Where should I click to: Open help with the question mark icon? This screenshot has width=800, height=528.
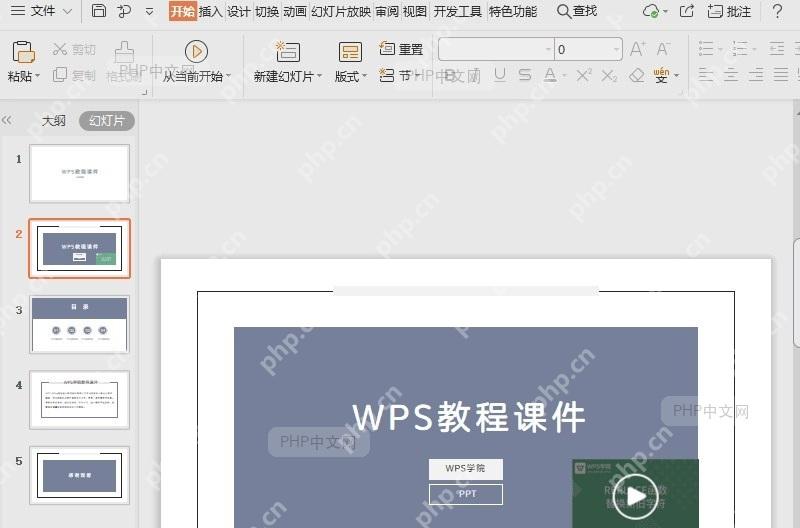click(777, 11)
